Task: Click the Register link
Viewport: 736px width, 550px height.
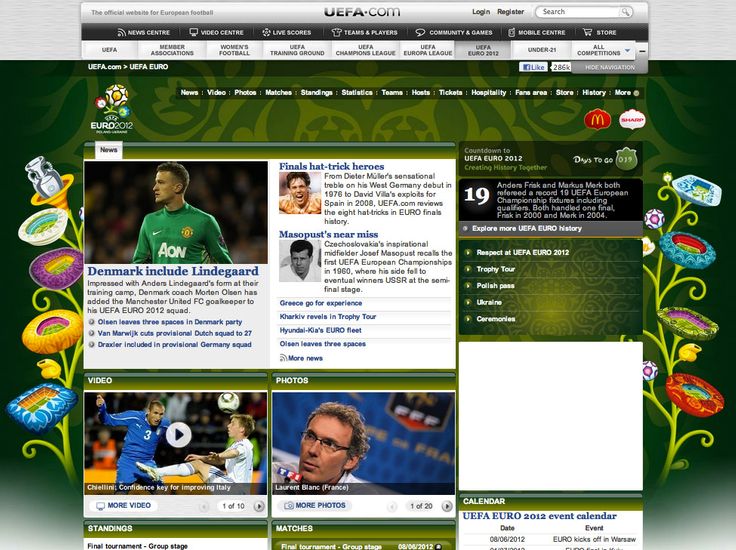Action: coord(510,12)
